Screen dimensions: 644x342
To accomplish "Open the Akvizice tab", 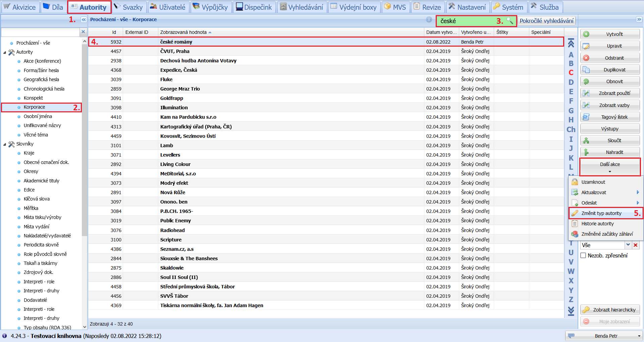I will (x=20, y=7).
